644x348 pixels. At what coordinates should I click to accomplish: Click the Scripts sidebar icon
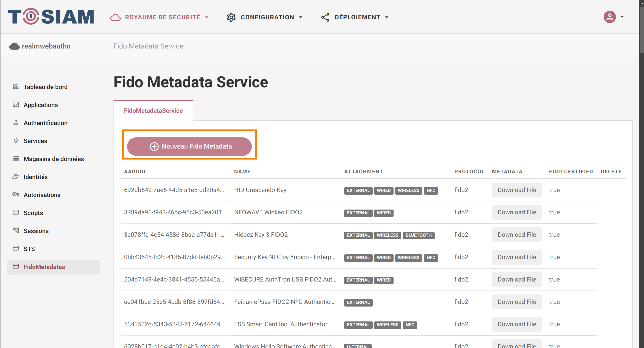[16, 212]
